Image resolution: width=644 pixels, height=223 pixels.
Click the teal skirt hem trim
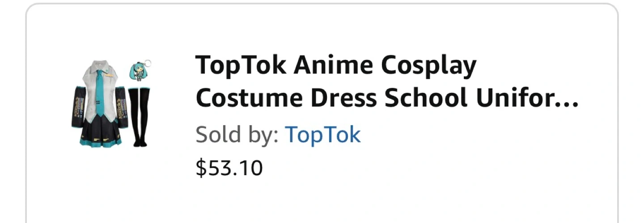(101, 142)
